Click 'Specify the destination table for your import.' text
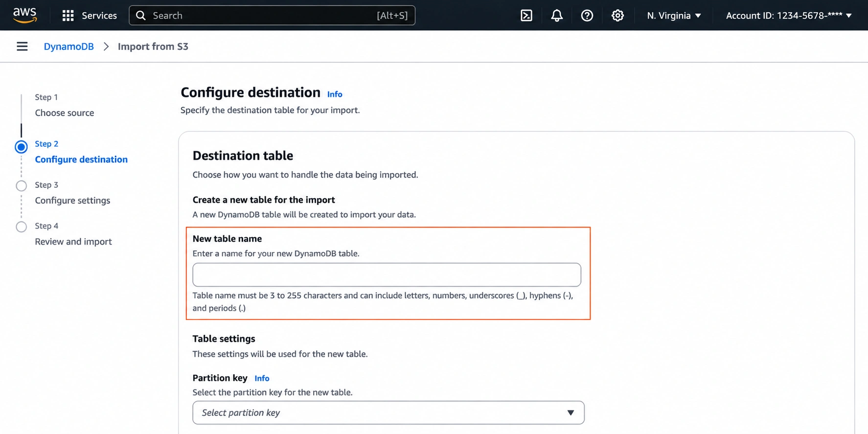The image size is (868, 434). 270,110
